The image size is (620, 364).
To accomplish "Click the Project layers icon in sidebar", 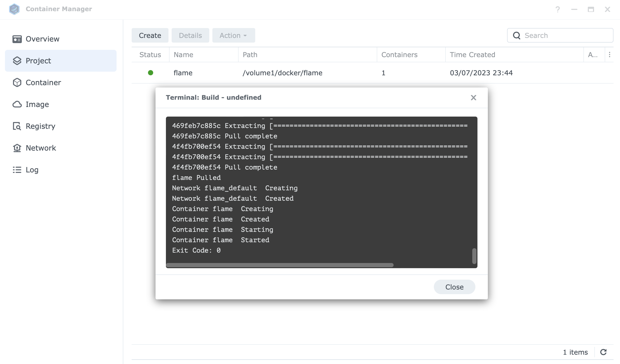I will [x=17, y=61].
